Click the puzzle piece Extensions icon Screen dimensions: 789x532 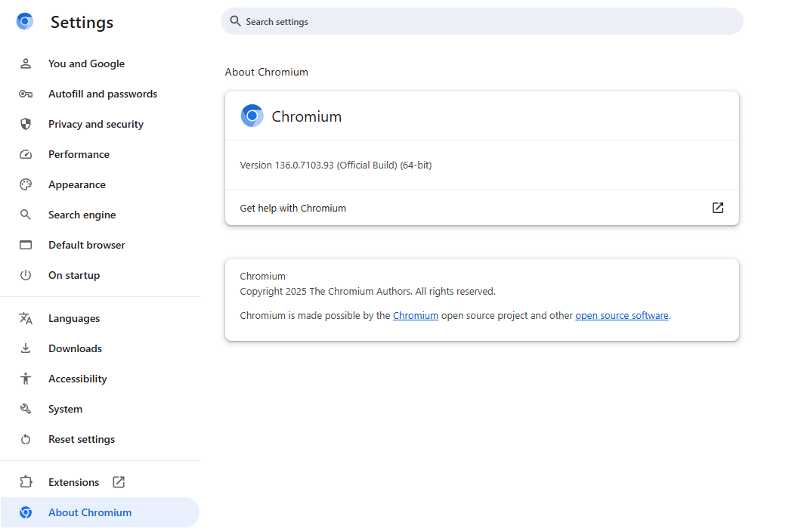tap(26, 482)
